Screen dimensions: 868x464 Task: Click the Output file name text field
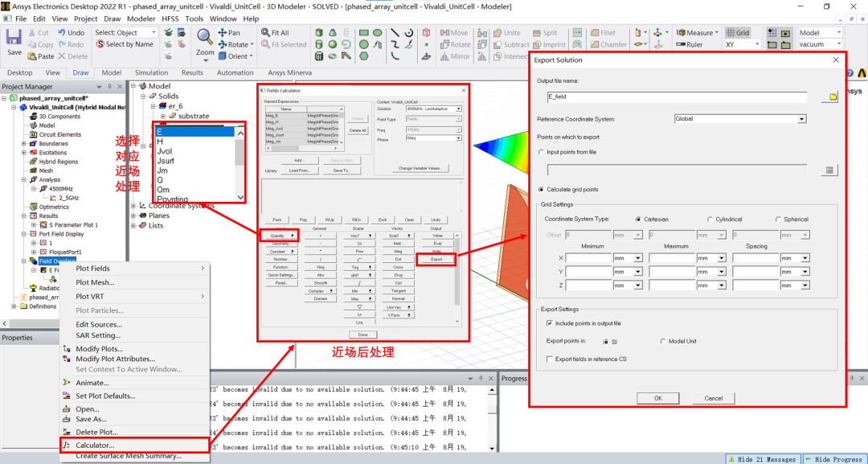677,97
